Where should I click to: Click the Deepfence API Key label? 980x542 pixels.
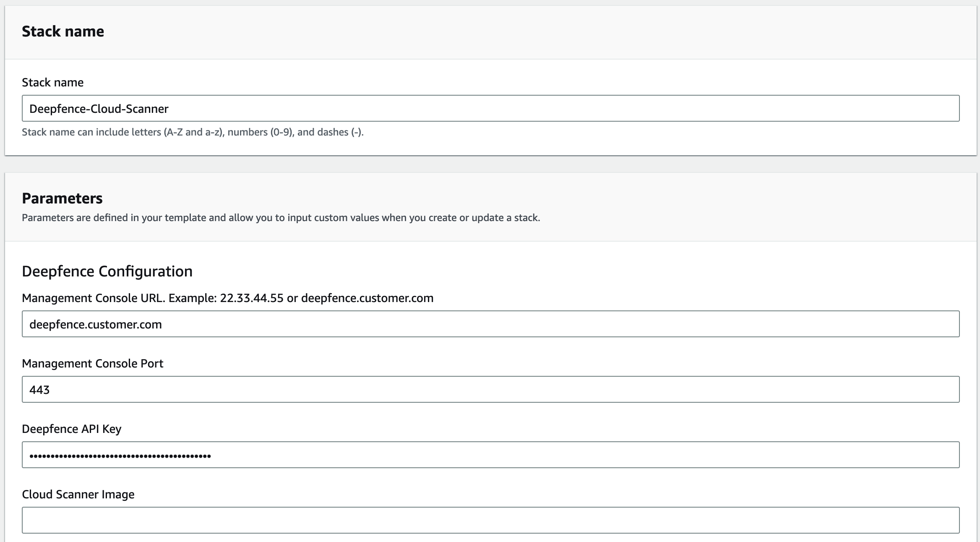tap(71, 429)
